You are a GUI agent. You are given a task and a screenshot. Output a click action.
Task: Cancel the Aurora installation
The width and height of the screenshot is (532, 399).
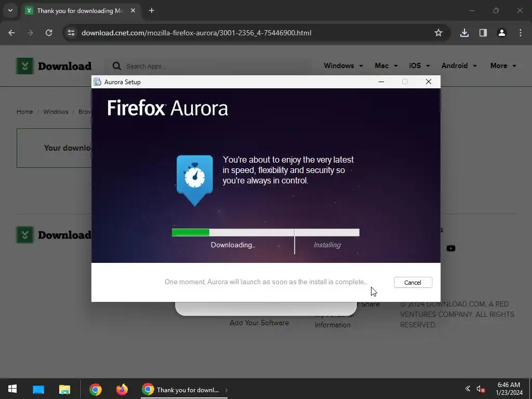point(413,282)
